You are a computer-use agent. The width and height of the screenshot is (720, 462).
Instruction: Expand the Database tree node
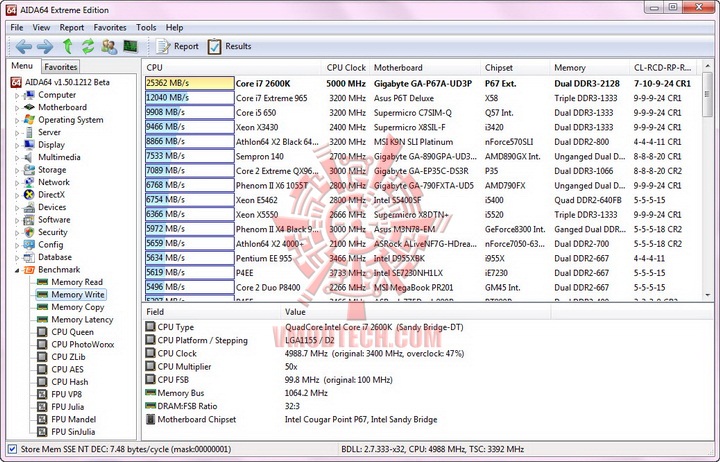17,258
